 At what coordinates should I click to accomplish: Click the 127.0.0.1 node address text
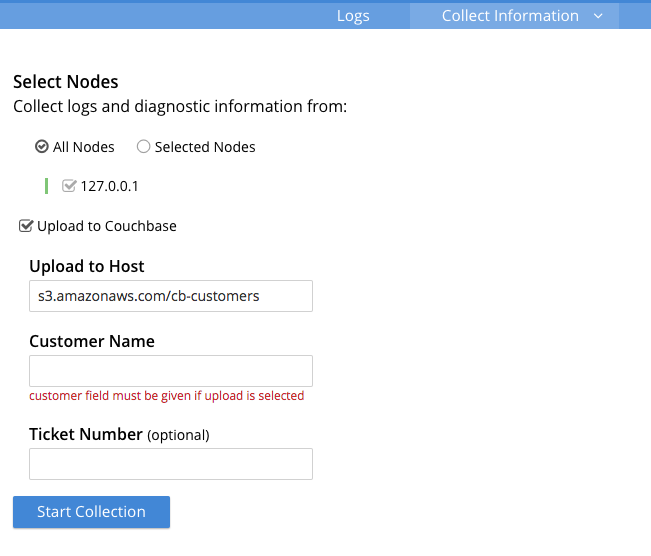(x=109, y=186)
